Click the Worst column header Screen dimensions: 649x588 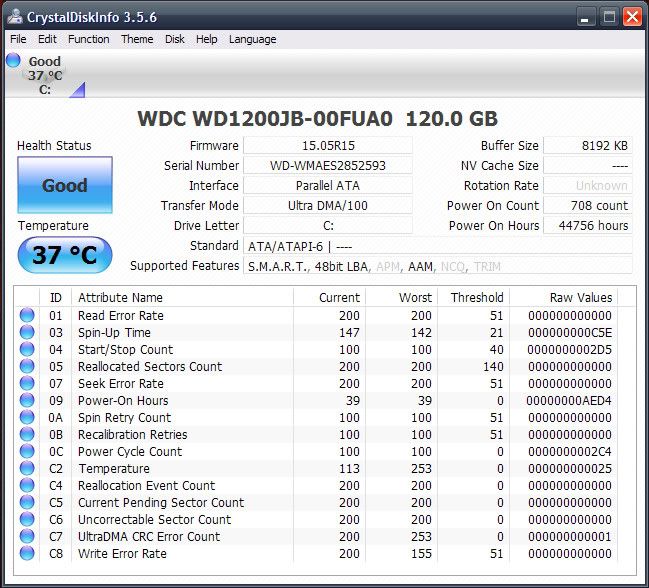click(x=401, y=298)
